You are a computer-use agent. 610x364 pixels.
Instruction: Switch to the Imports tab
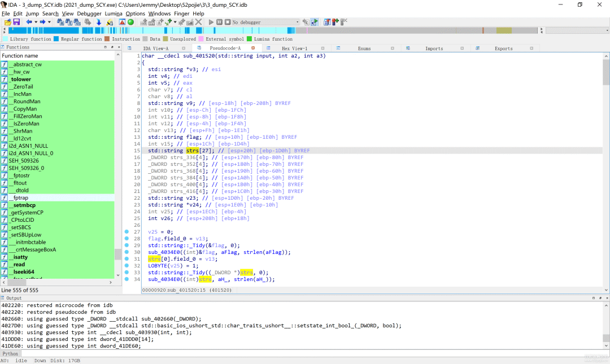point(434,49)
